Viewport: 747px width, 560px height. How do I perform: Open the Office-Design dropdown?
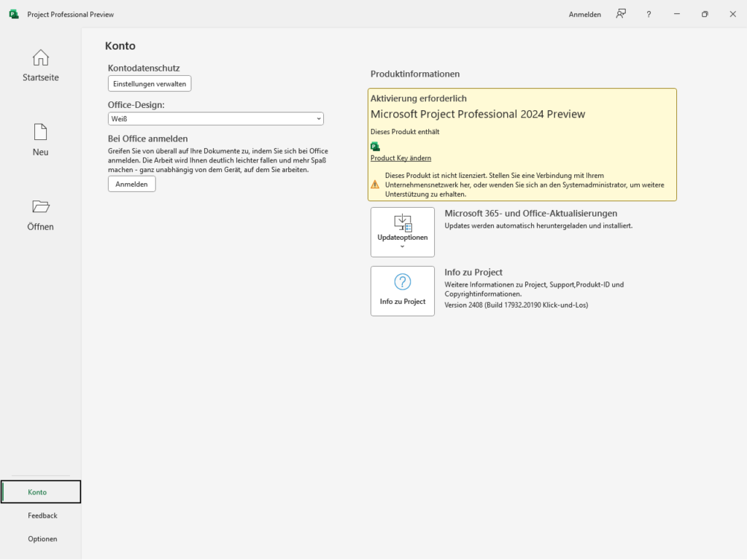(x=215, y=119)
